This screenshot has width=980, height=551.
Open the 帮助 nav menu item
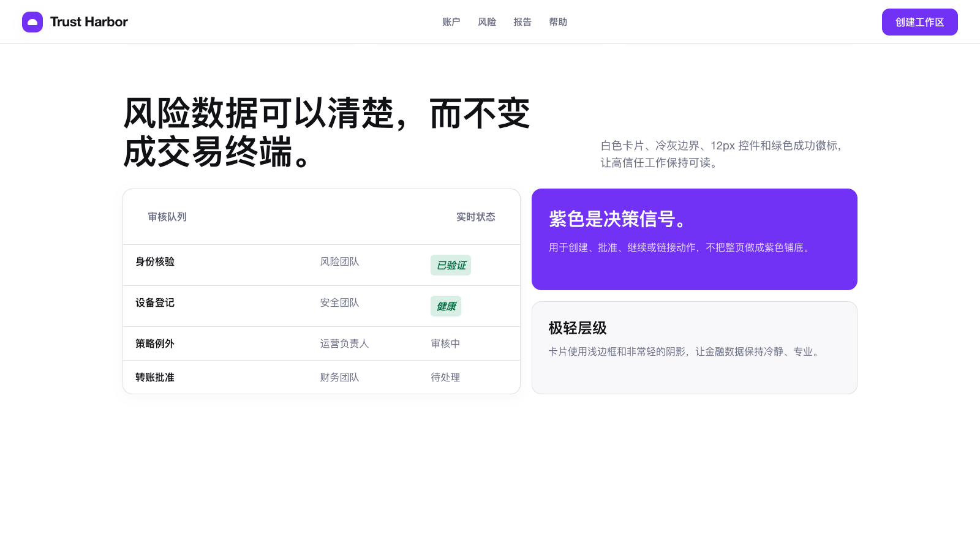[558, 22]
